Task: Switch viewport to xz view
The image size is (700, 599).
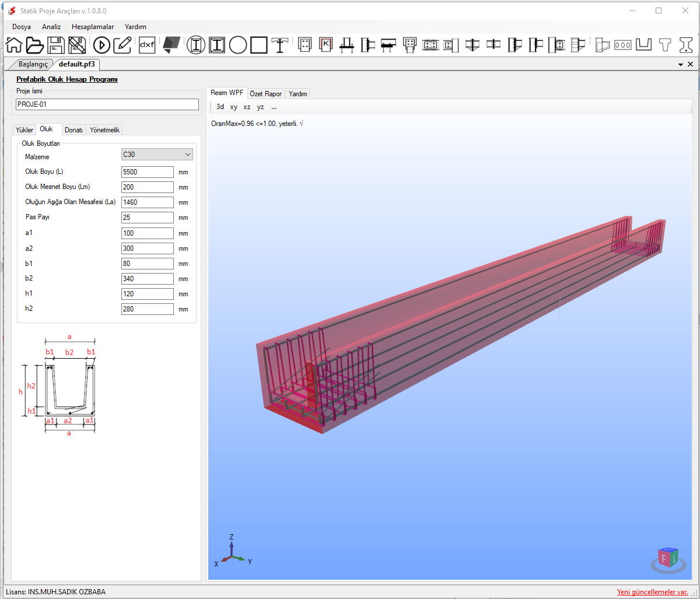Action: [247, 107]
